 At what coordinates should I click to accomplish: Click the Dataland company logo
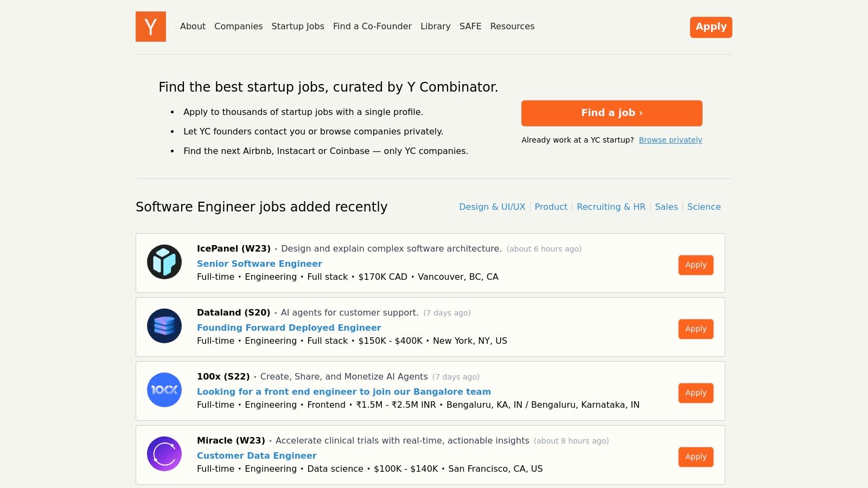pyautogui.click(x=164, y=326)
